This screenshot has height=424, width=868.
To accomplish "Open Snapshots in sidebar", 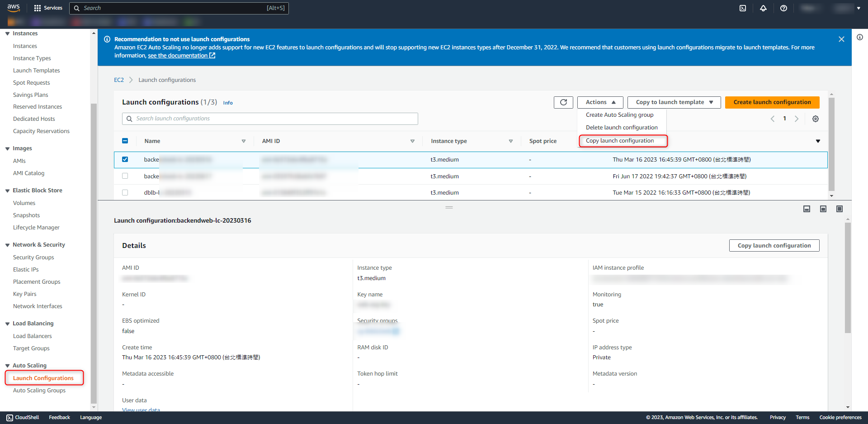I will [x=27, y=215].
